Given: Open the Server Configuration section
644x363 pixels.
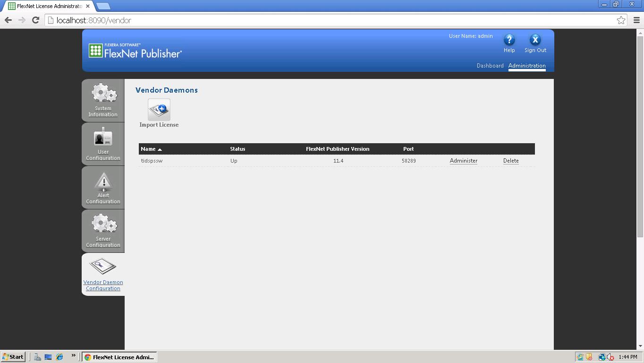Looking at the screenshot, I should click(103, 231).
